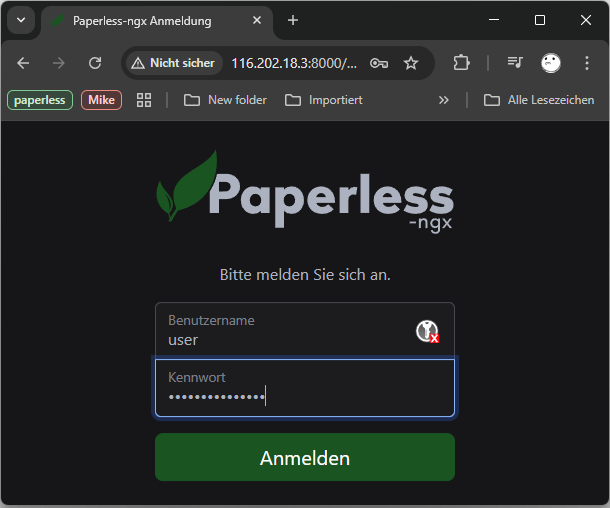Click the Anmelden button

pos(305,458)
